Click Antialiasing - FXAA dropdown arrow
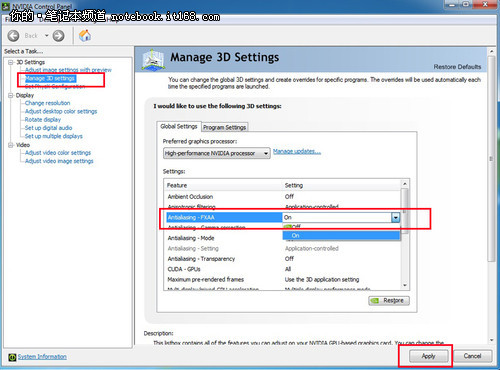Screen dimensions: 500x370 (395, 218)
